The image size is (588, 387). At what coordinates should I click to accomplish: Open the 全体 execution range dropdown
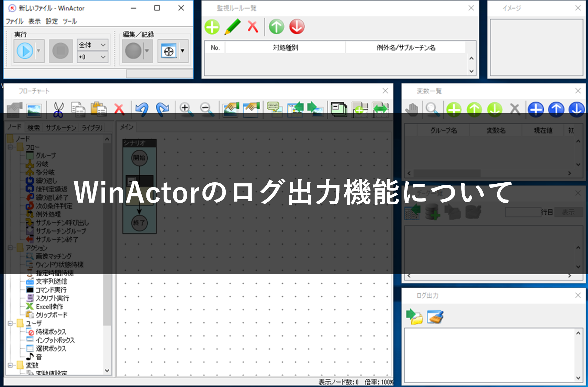(93, 45)
